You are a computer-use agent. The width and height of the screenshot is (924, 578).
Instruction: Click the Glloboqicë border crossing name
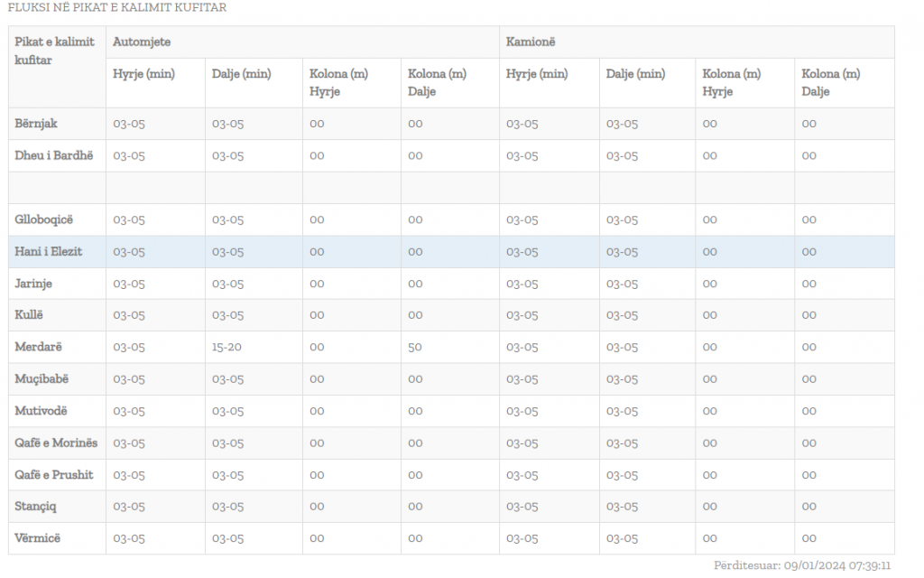(43, 219)
